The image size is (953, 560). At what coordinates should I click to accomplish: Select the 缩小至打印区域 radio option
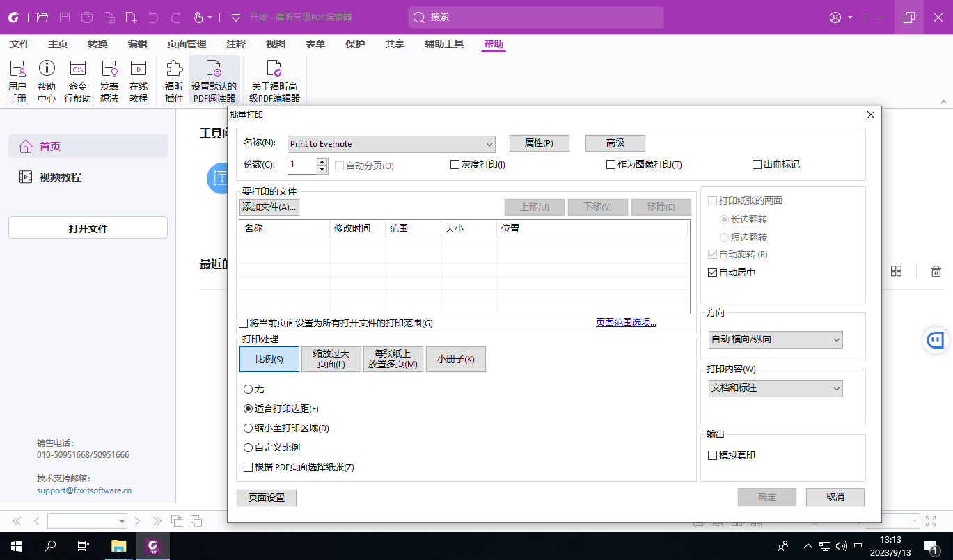[x=249, y=428]
